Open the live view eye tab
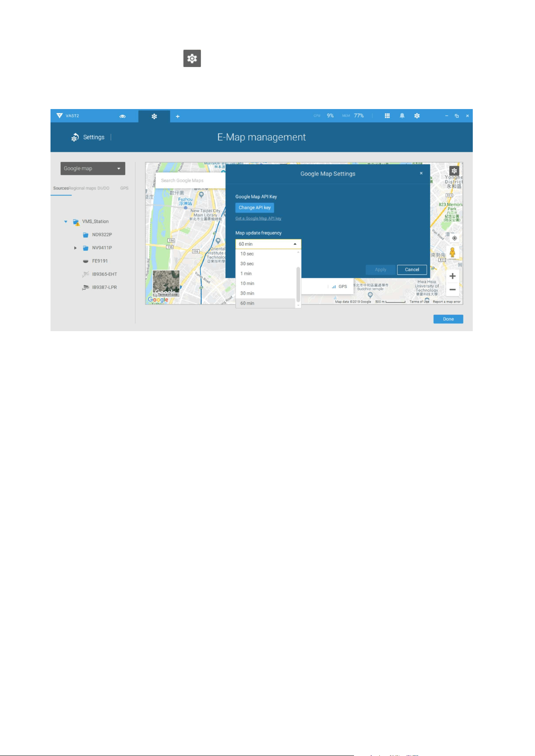Image resolution: width=535 pixels, height=756 pixels. (122, 116)
